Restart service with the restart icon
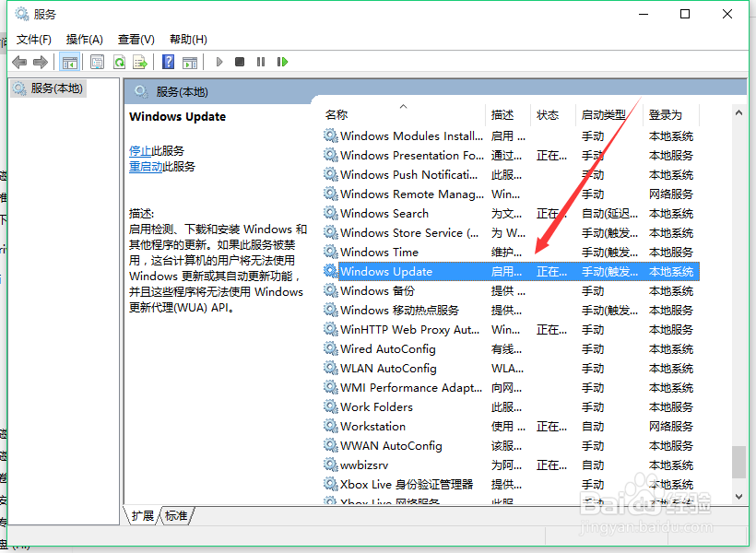This screenshot has height=553, width=756. (x=282, y=62)
